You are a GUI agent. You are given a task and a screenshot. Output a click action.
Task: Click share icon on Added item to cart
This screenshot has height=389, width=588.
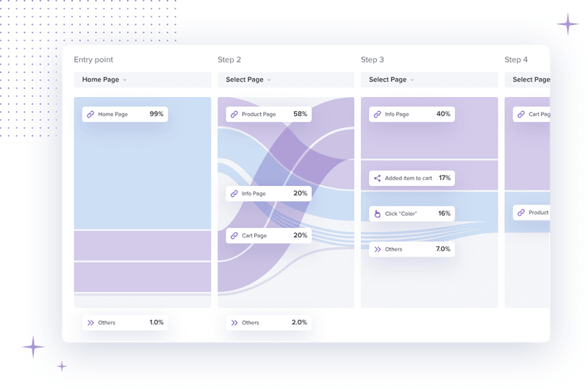tap(377, 179)
